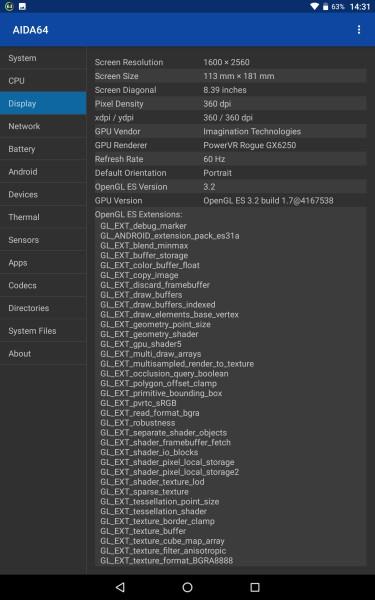Open recent apps with square button
This screenshot has width=375, height=600.
(255, 587)
